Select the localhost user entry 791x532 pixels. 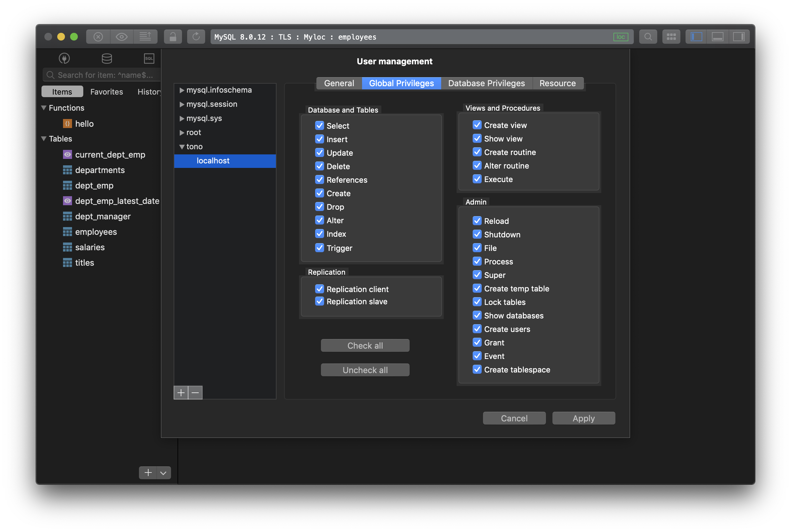(213, 160)
